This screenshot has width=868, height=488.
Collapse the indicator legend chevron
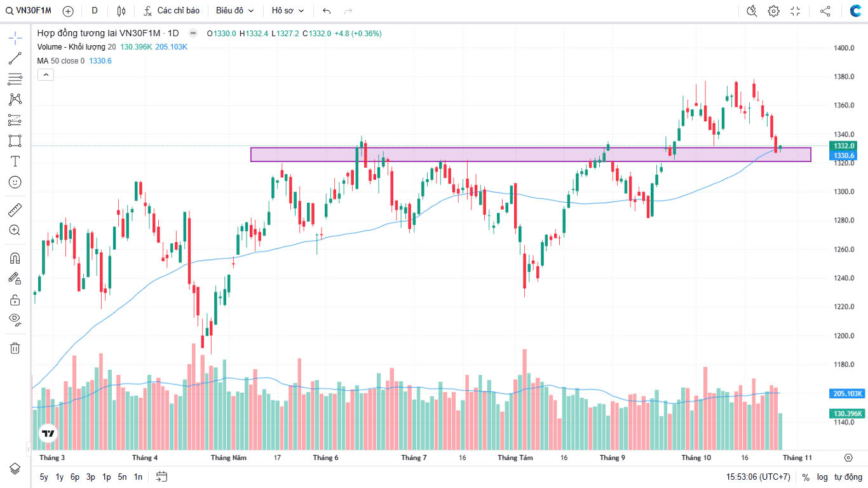(46, 75)
